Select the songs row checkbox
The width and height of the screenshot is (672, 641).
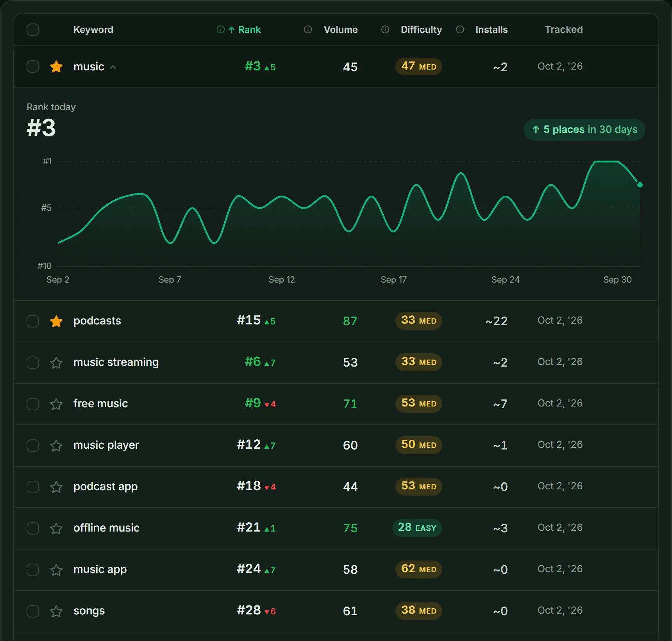(33, 611)
